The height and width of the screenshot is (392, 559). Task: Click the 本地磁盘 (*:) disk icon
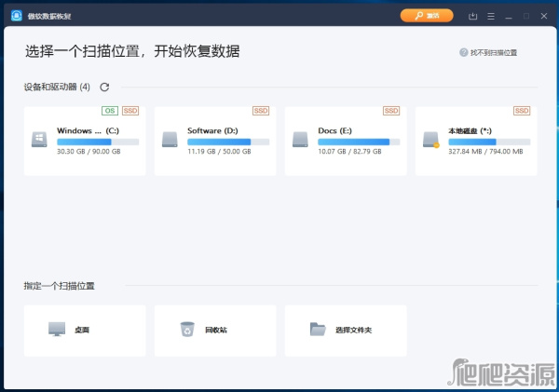pos(431,140)
